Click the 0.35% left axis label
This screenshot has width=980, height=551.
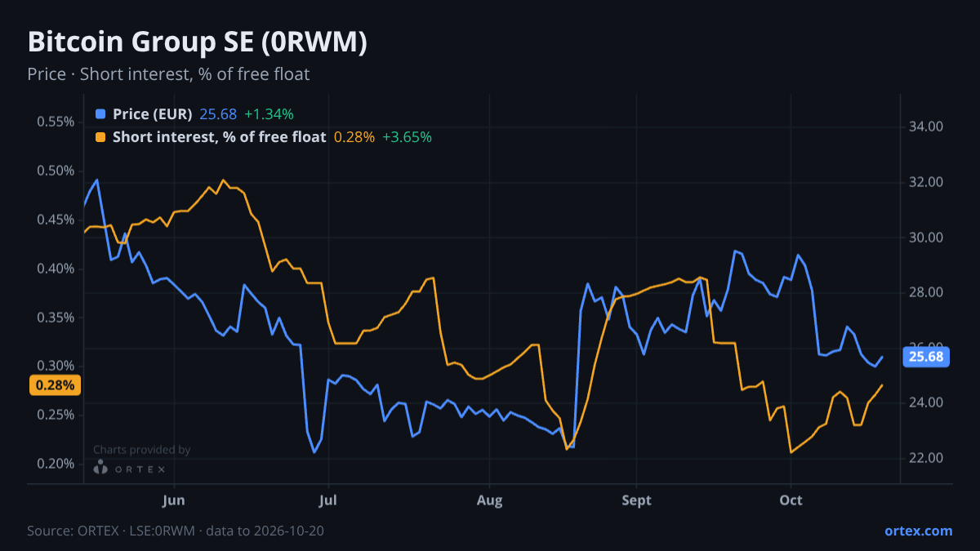pos(56,318)
